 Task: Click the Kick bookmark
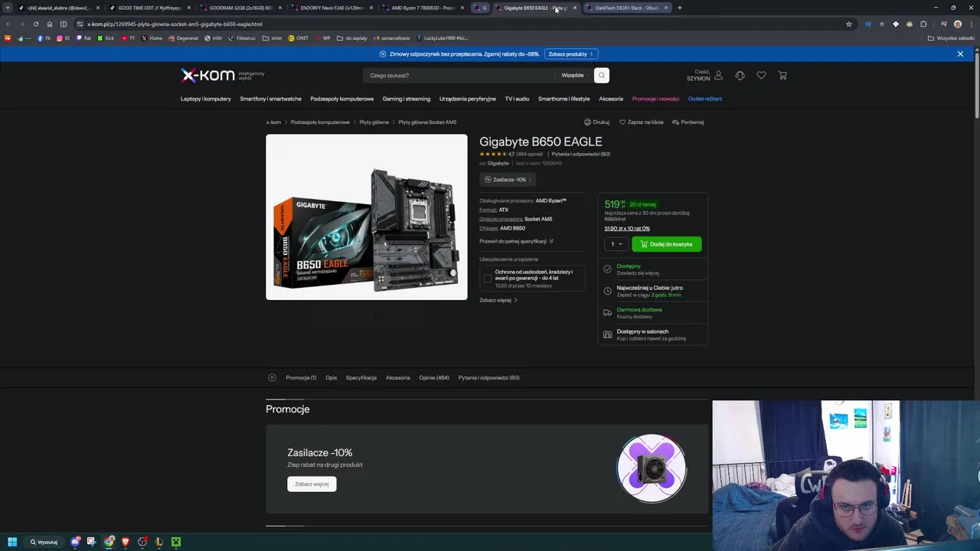[x=106, y=37]
